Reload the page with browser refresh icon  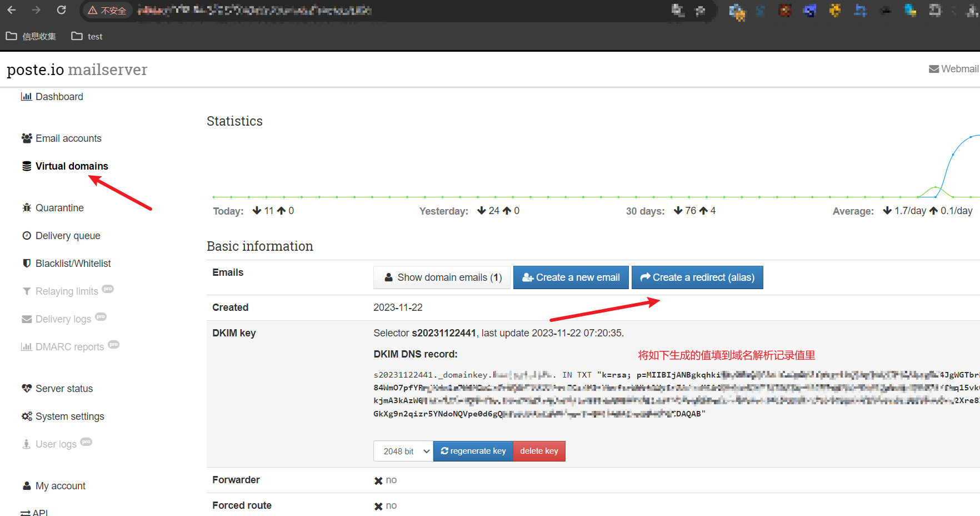click(x=62, y=10)
